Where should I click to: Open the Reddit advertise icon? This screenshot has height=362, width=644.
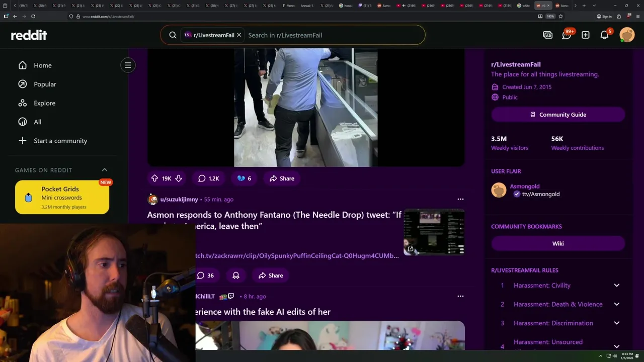(x=548, y=35)
